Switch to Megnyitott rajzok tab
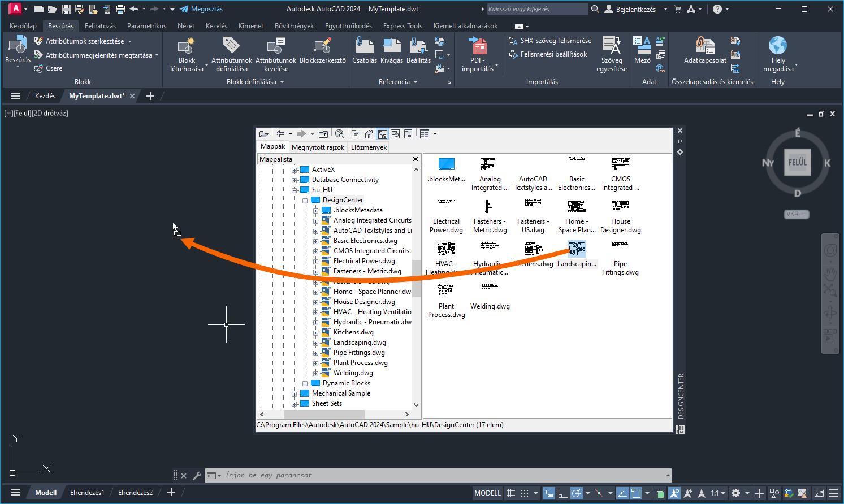844x504 pixels. [x=318, y=147]
